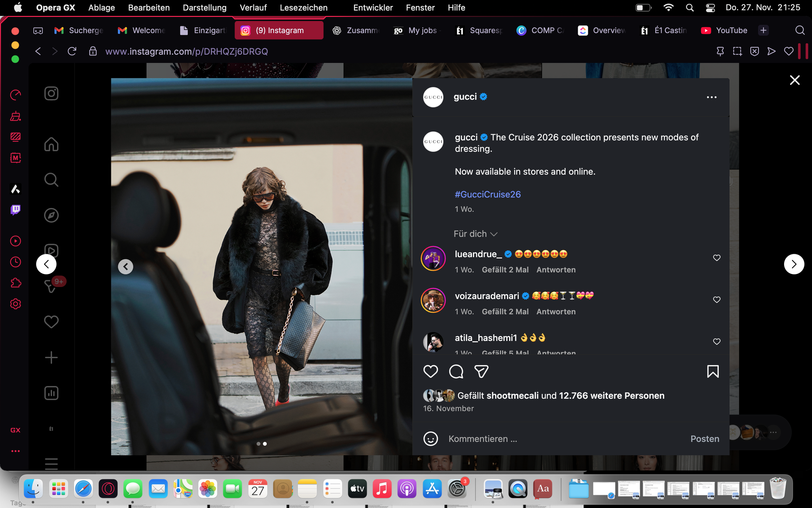The image size is (812, 508).
Task: Open Lesezeichen menu in menu bar
Action: tap(303, 7)
